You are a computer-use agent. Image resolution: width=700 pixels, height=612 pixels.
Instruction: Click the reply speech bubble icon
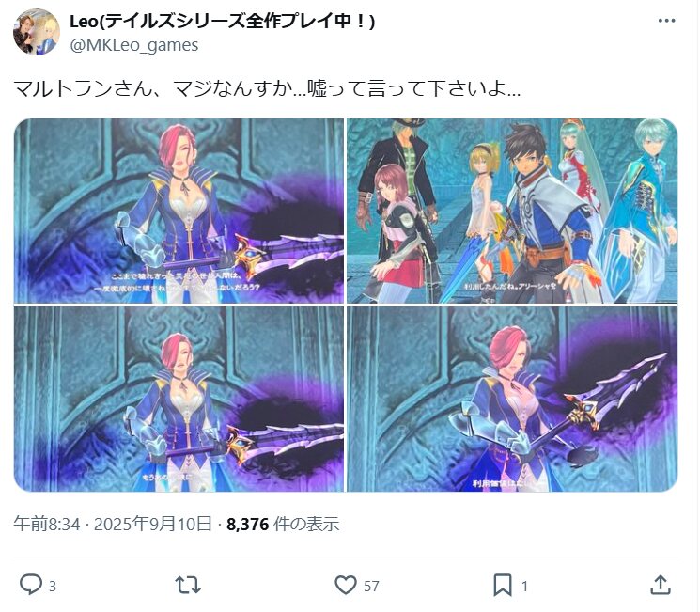pos(31,585)
